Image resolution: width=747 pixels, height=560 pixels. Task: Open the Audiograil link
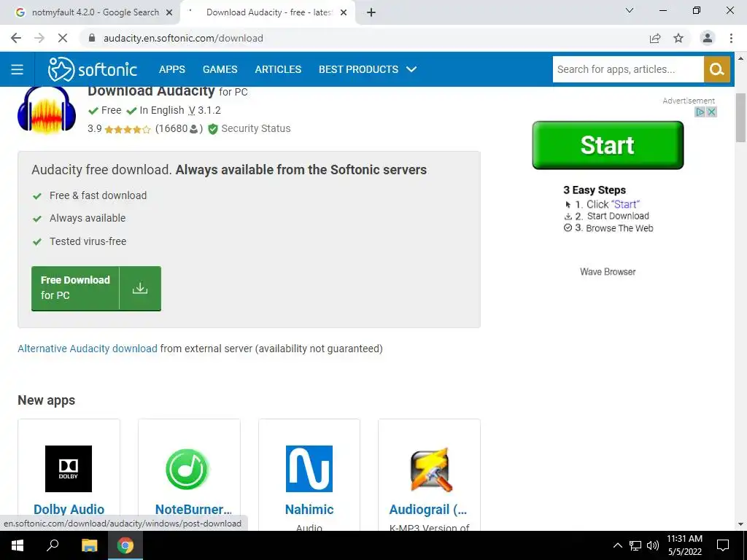pyautogui.click(x=427, y=509)
